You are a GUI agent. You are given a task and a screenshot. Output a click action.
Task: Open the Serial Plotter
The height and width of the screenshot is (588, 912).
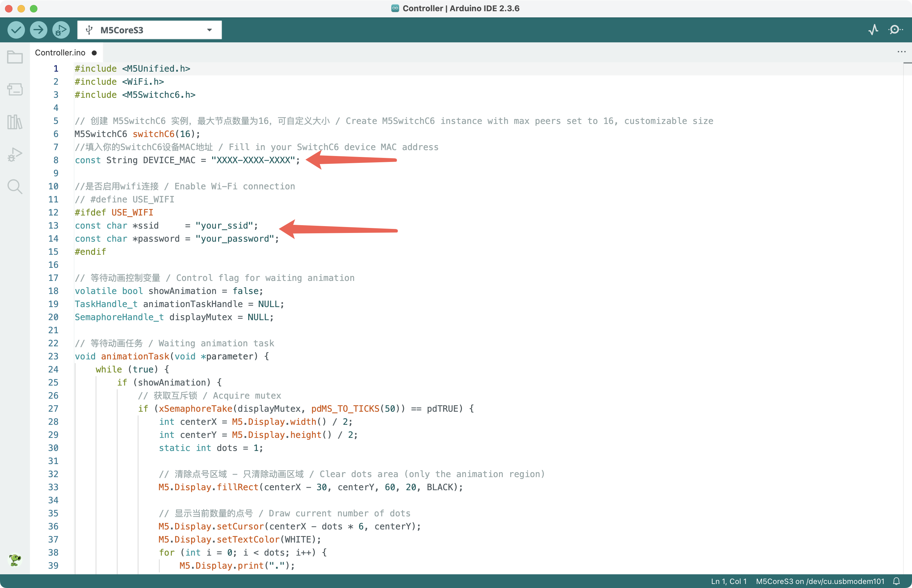(x=873, y=30)
